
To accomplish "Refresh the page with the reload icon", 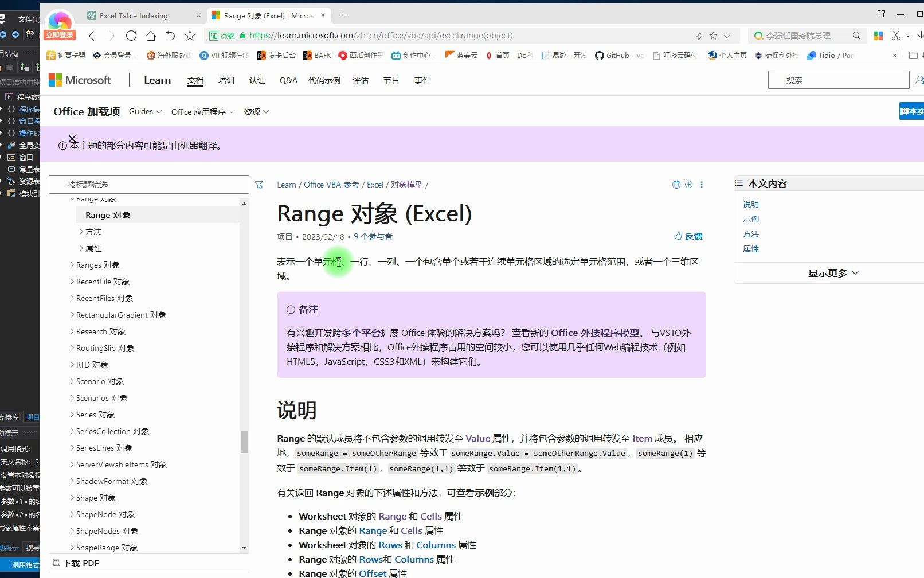I will [131, 35].
